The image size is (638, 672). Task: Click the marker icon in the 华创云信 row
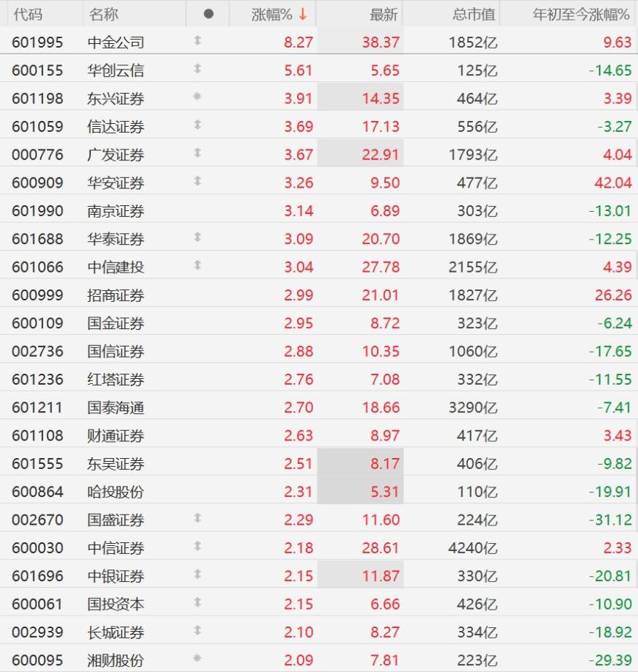click(197, 69)
